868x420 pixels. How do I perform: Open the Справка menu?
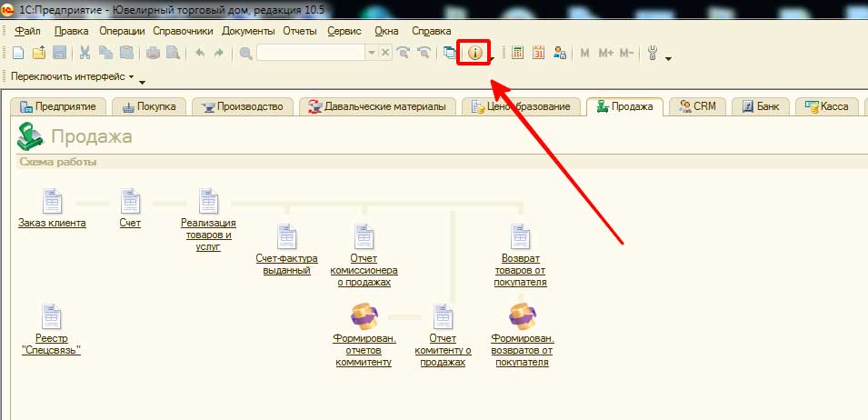pos(431,31)
